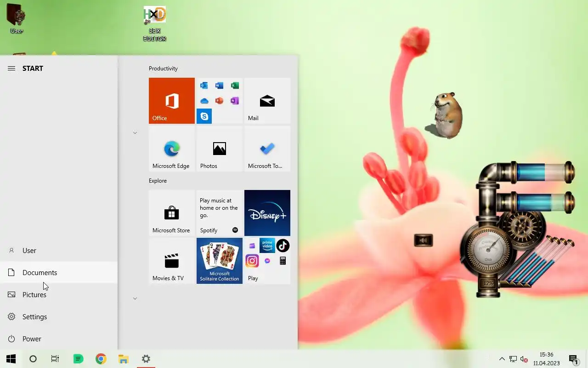Image resolution: width=588 pixels, height=368 pixels.
Task: Select the HxD hex editor desktop shortcut
Action: [154, 23]
